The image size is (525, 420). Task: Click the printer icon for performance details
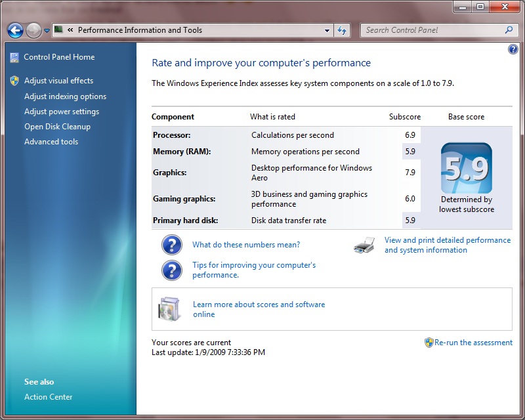(x=364, y=245)
